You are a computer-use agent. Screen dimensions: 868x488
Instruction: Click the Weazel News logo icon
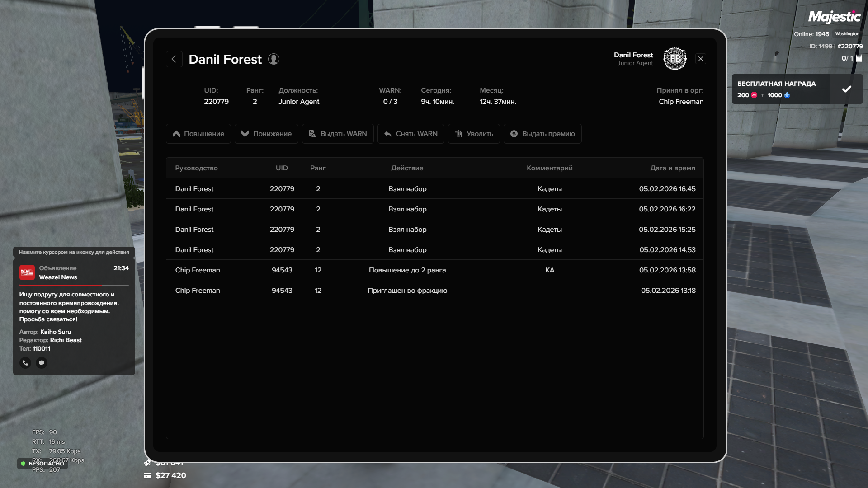(27, 272)
